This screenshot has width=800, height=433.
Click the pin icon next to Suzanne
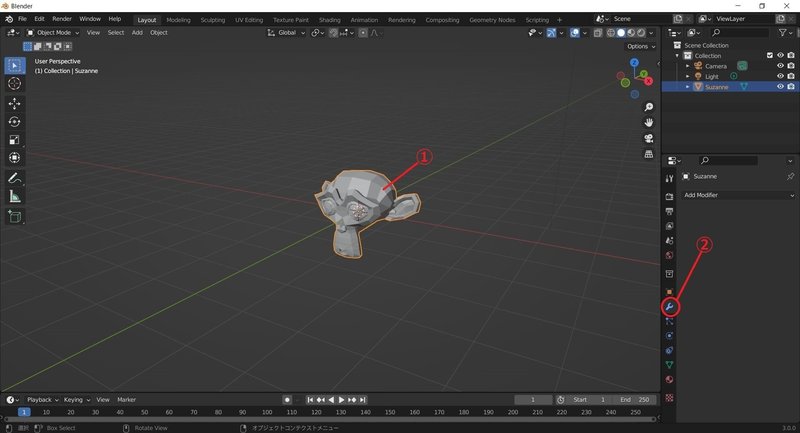coord(790,176)
